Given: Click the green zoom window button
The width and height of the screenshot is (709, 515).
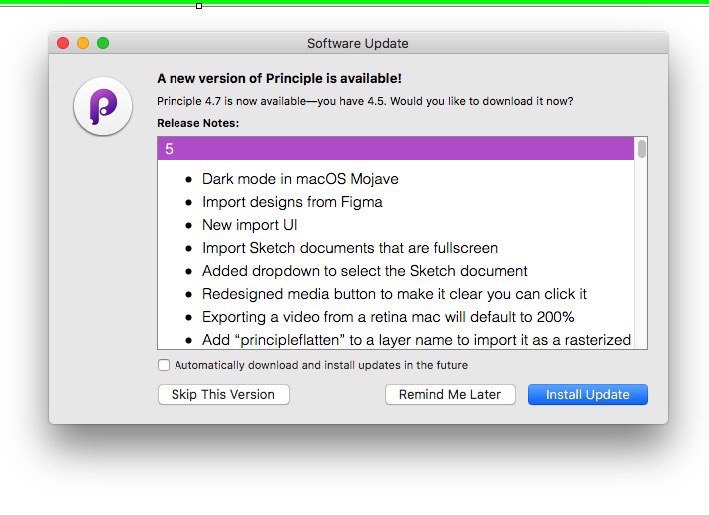Looking at the screenshot, I should (x=103, y=43).
